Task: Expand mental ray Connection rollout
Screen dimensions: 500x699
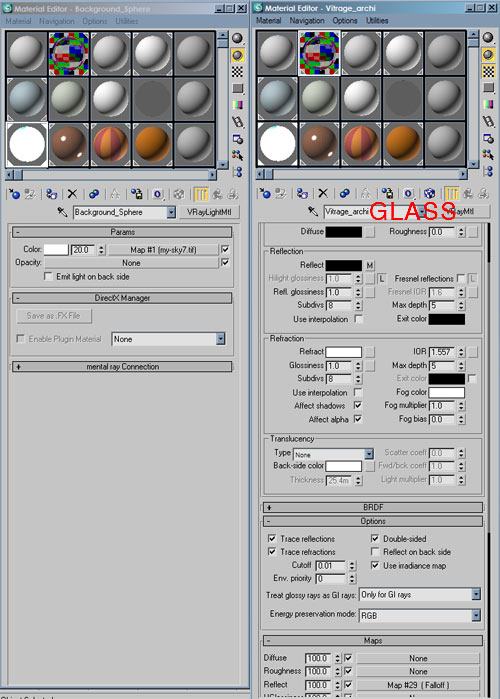Action: [122, 366]
